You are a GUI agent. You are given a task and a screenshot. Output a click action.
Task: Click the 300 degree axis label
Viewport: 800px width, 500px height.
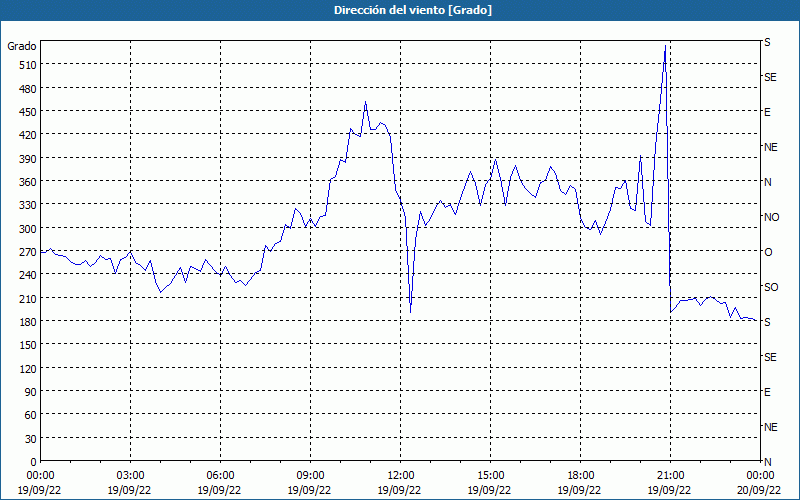pyautogui.click(x=28, y=228)
